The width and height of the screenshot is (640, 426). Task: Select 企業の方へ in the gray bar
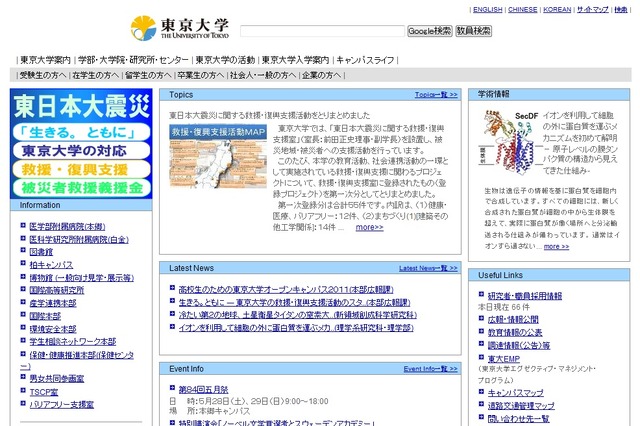(x=322, y=75)
